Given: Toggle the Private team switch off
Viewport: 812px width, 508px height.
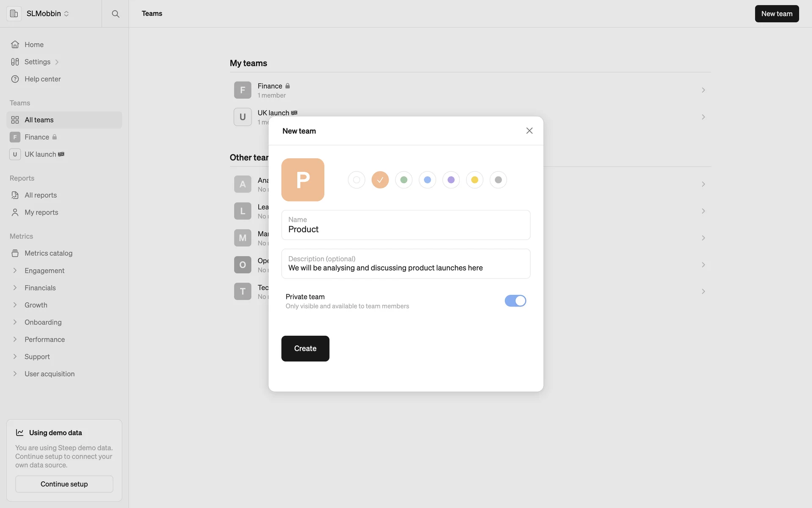Looking at the screenshot, I should tap(515, 301).
